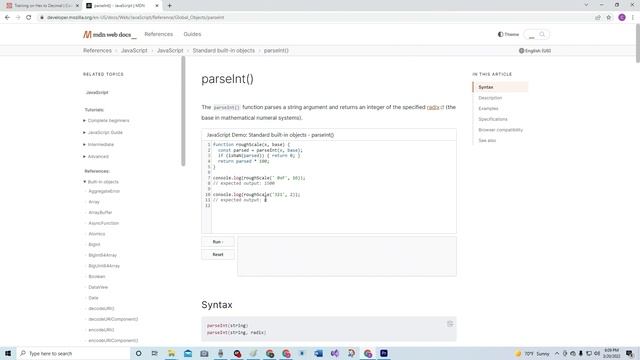Open the References menu in MDN header

(159, 34)
